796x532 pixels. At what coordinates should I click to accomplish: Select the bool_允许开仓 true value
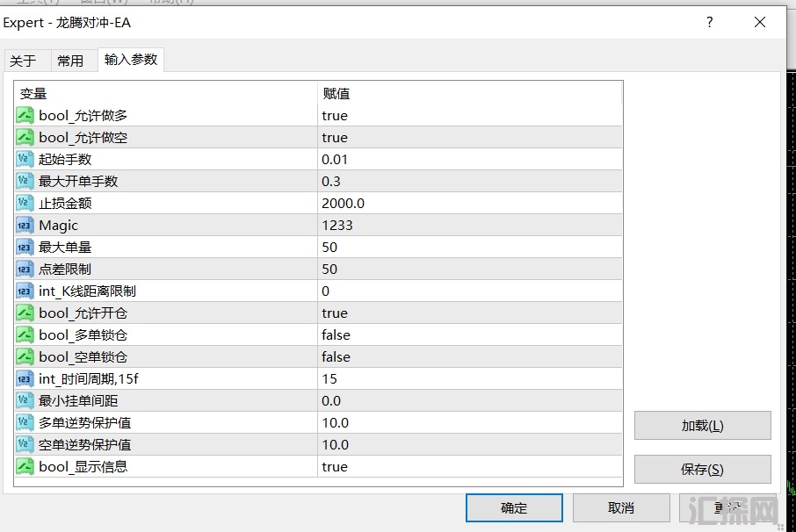pyautogui.click(x=335, y=313)
